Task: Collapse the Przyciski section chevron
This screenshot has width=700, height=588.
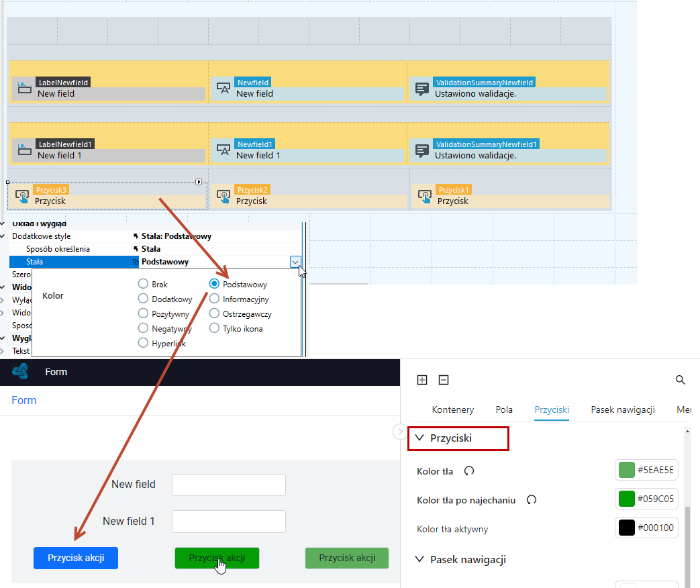Action: [419, 438]
